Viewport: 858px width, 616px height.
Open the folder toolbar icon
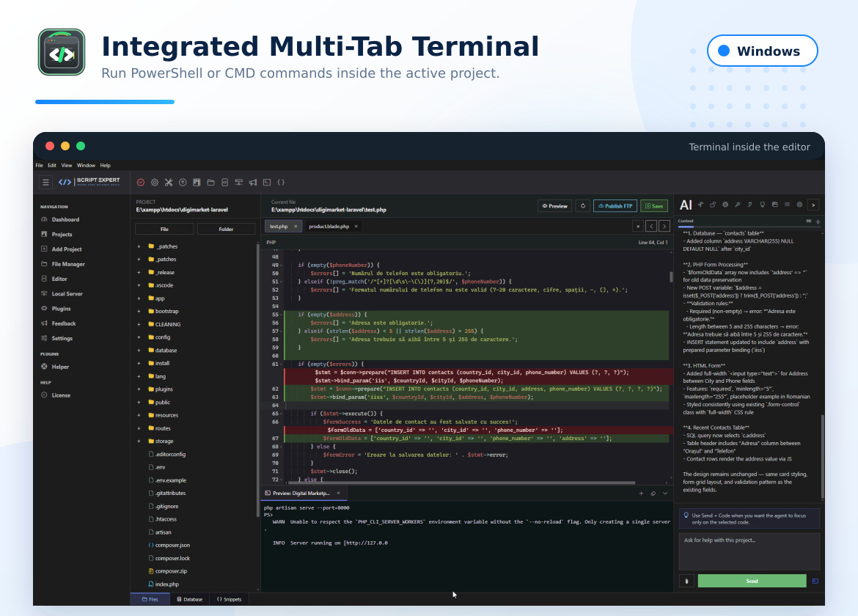(210, 183)
